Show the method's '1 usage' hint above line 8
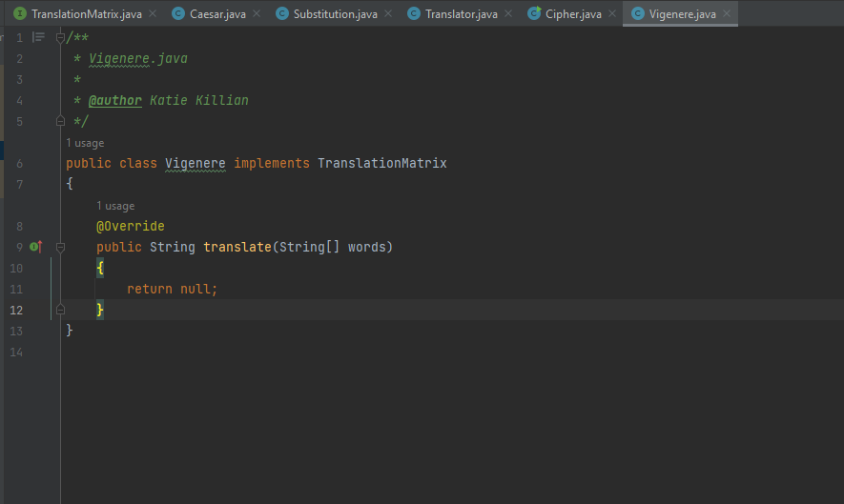Viewport: 844px width, 504px height. pyautogui.click(x=115, y=206)
